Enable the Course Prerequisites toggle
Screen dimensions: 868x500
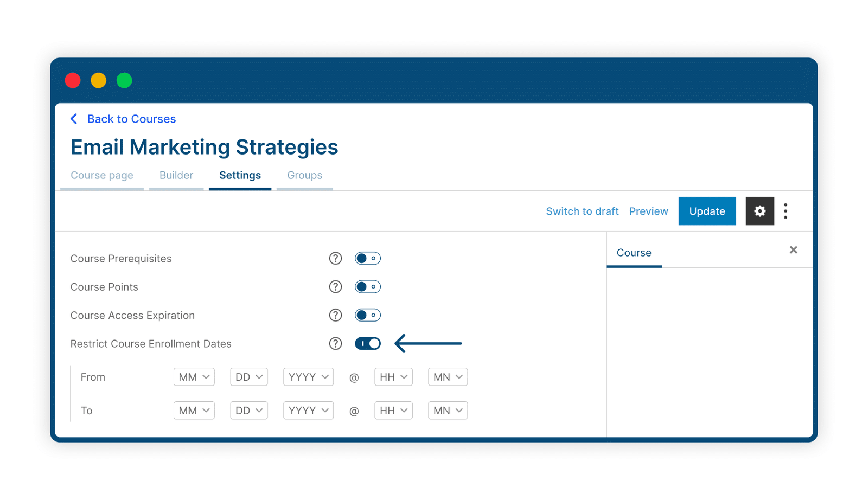coord(368,259)
